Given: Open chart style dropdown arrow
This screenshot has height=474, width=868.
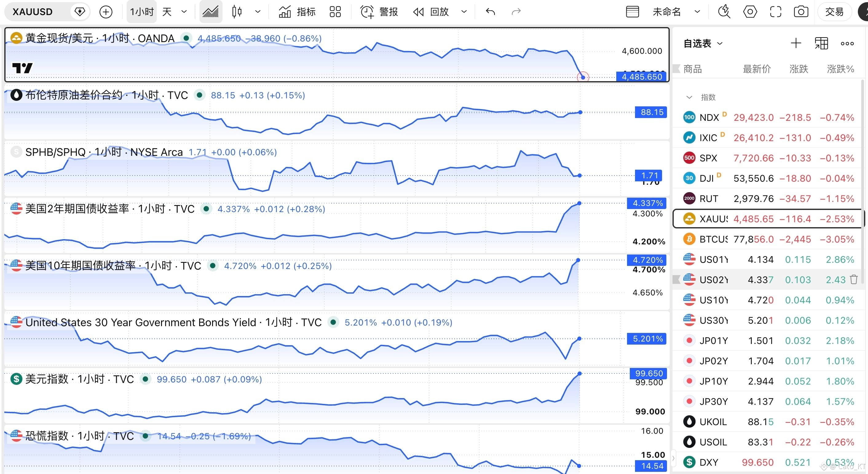Looking at the screenshot, I should coord(258,12).
